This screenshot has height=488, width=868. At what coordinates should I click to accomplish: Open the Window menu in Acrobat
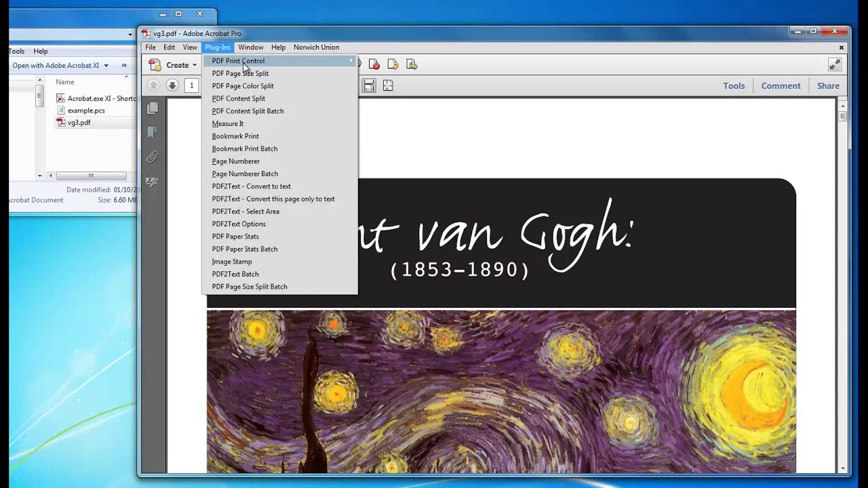click(250, 47)
